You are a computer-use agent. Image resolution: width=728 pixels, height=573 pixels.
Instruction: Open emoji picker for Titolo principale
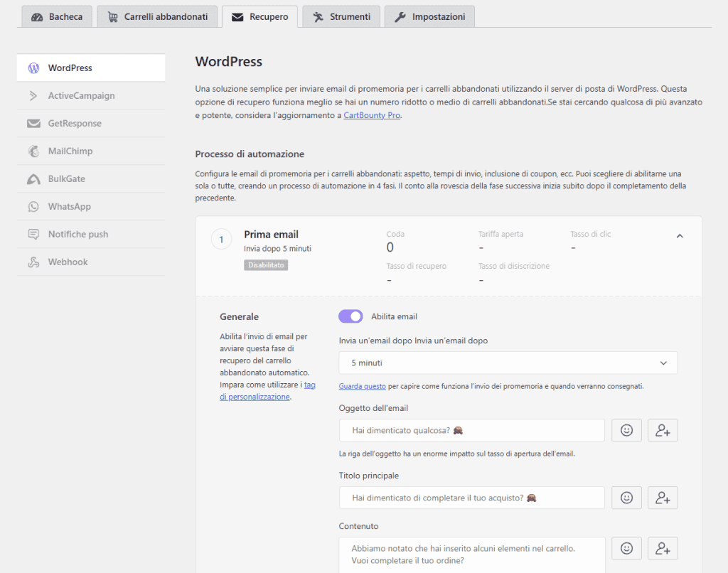[626, 498]
